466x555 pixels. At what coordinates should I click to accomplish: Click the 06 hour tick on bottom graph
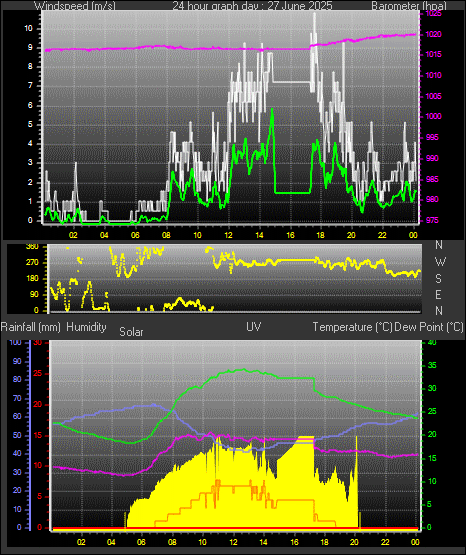point(141,542)
